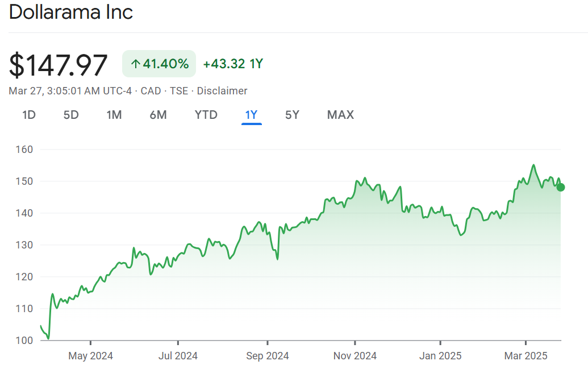View the MAX time range
This screenshot has height=369, width=588.
click(340, 115)
